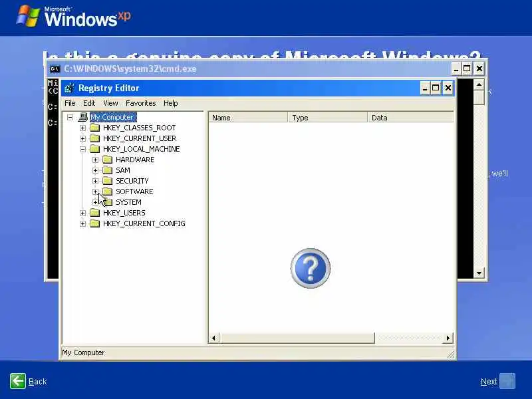Click the Data column header

pos(410,118)
